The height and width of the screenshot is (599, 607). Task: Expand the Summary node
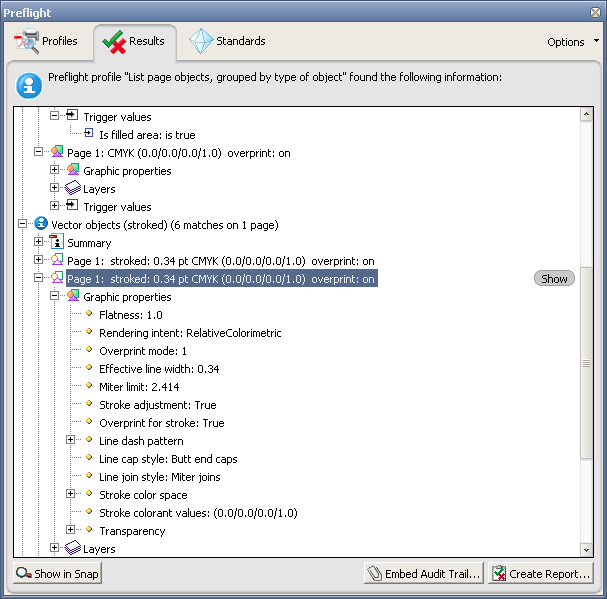[38, 242]
